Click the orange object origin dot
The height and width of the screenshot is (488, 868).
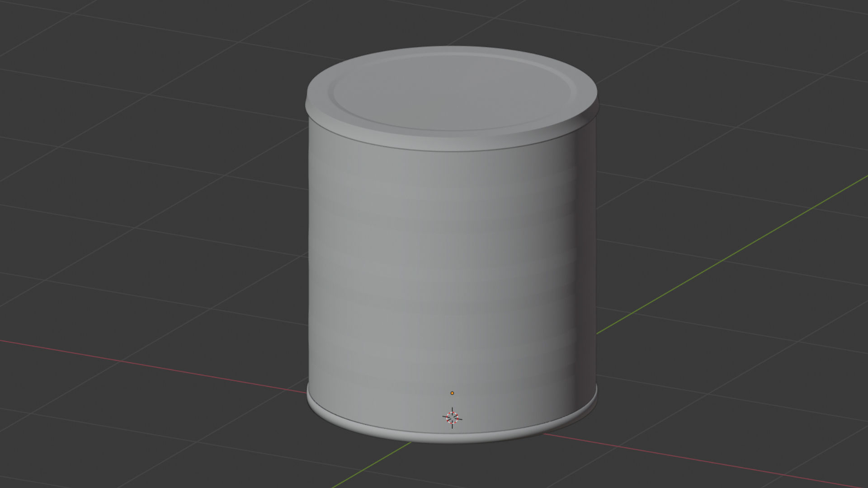click(x=452, y=393)
